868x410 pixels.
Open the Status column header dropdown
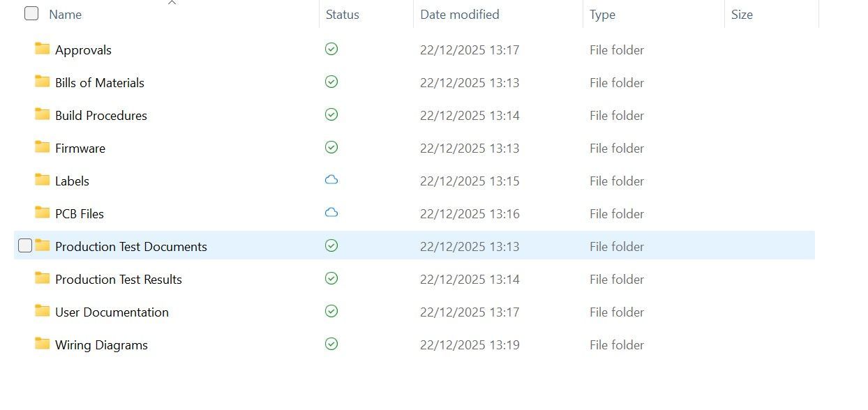342,14
